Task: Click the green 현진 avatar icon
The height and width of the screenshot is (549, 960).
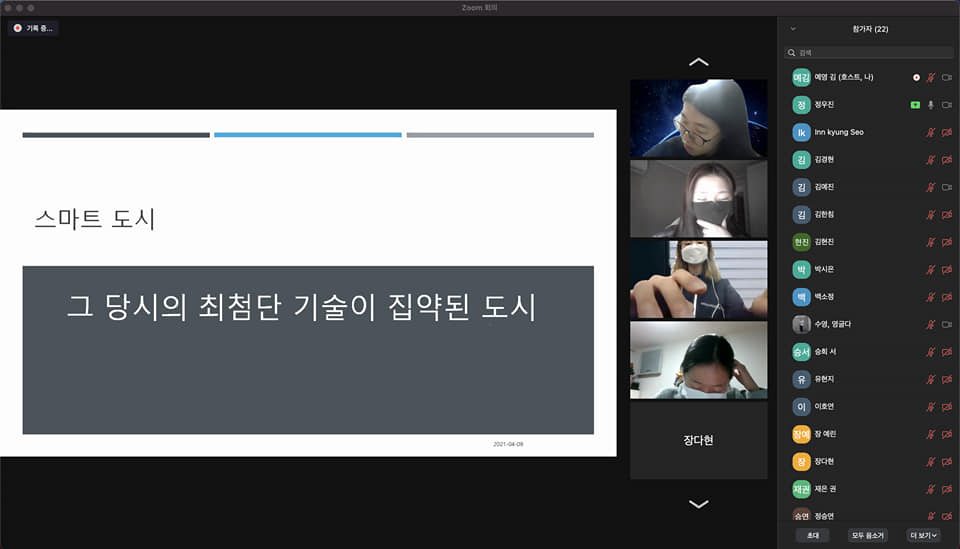Action: [x=801, y=242]
